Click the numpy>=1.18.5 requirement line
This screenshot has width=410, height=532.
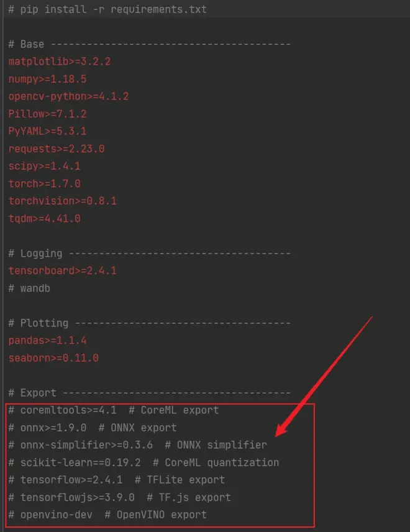pos(47,79)
